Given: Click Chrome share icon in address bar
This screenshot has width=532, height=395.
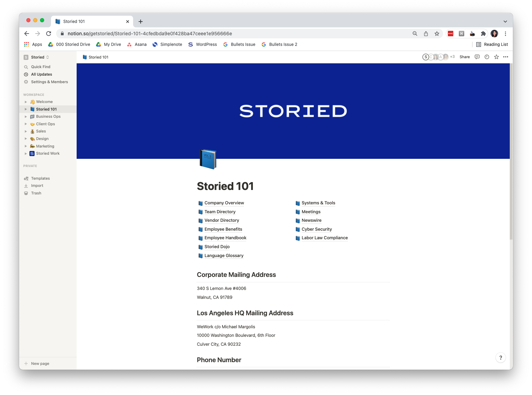Looking at the screenshot, I should [x=426, y=34].
